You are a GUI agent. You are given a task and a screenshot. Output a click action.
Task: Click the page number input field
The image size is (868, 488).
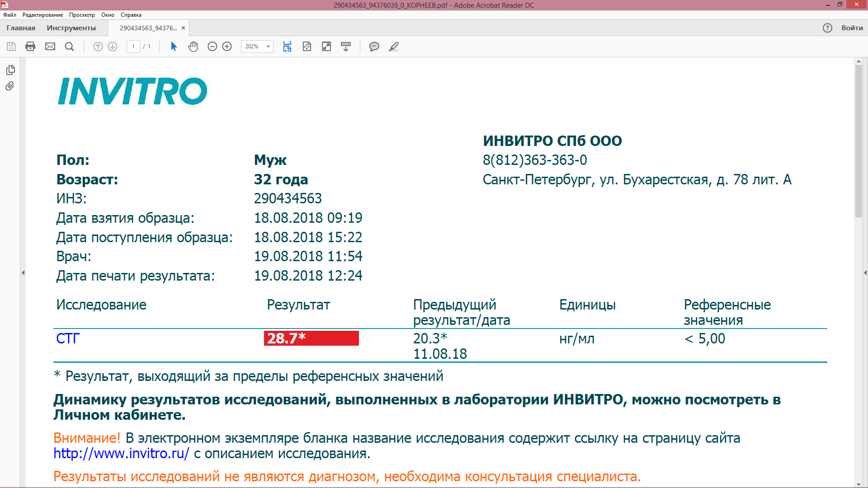click(x=133, y=47)
